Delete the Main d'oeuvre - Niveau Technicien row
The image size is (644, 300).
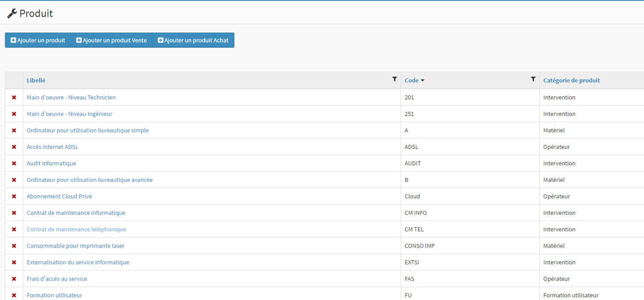point(14,97)
